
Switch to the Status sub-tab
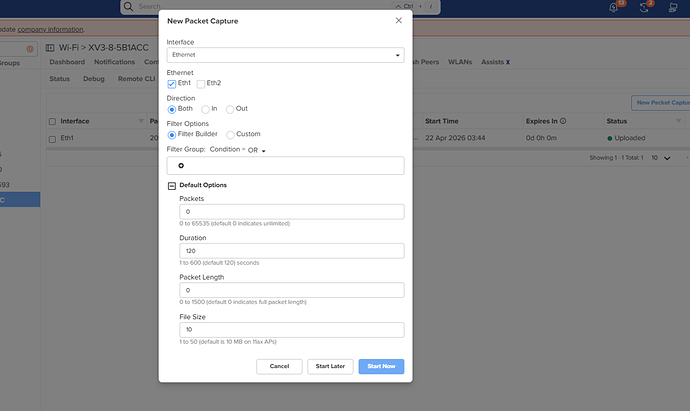59,79
